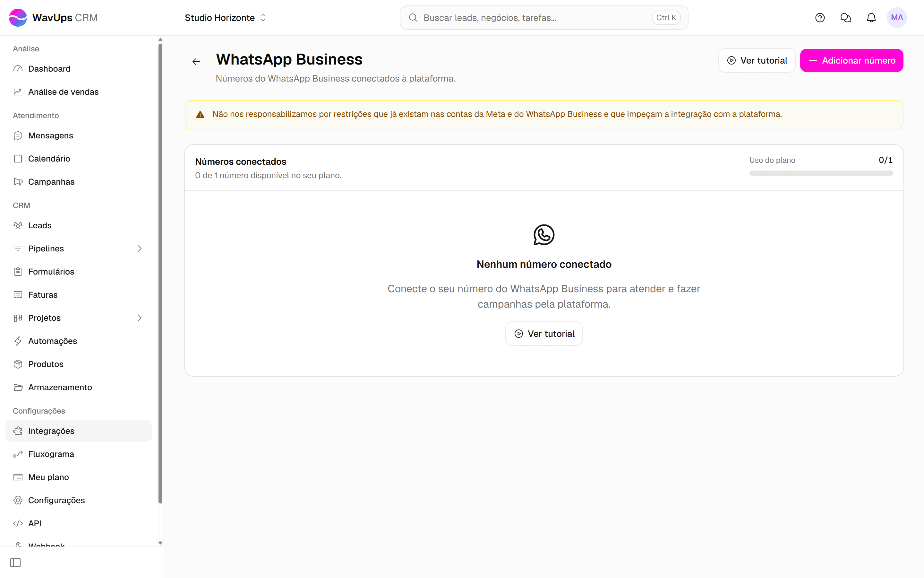Click the sidebar vertical scrollbar
Viewport: 924px width, 578px height.
click(160, 274)
